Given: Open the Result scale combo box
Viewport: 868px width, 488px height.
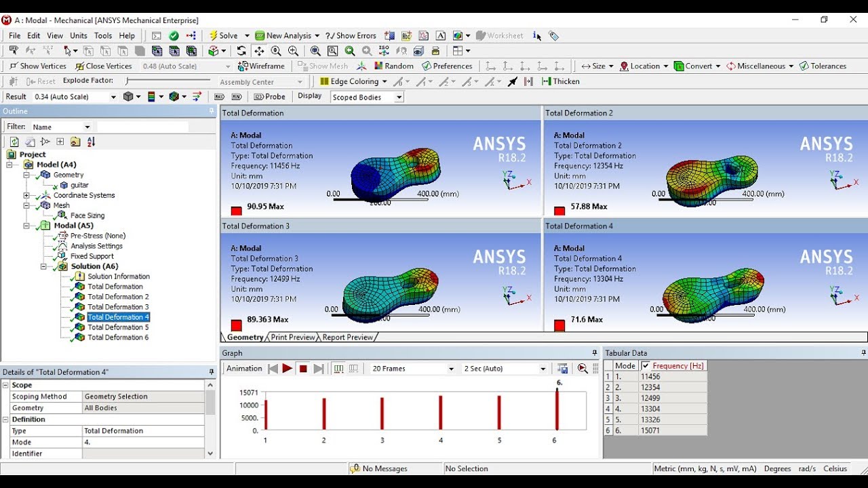Looking at the screenshot, I should click(x=75, y=97).
